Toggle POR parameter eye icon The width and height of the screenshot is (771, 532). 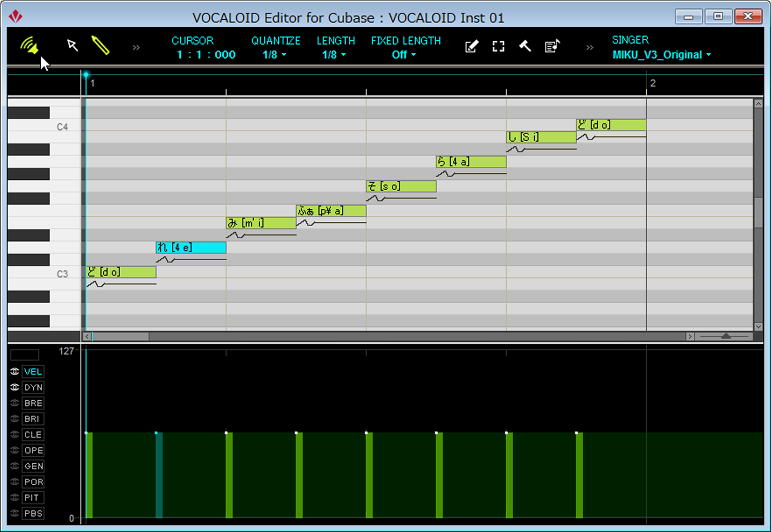tap(14, 482)
